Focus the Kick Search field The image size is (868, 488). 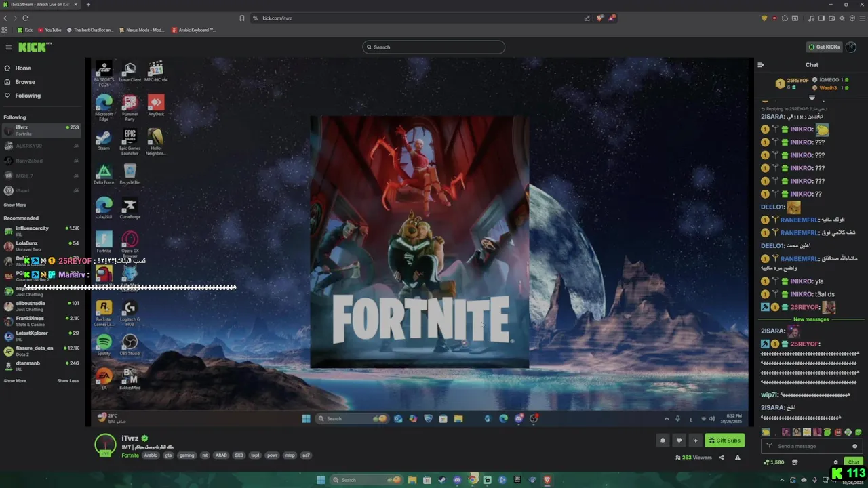tap(434, 47)
